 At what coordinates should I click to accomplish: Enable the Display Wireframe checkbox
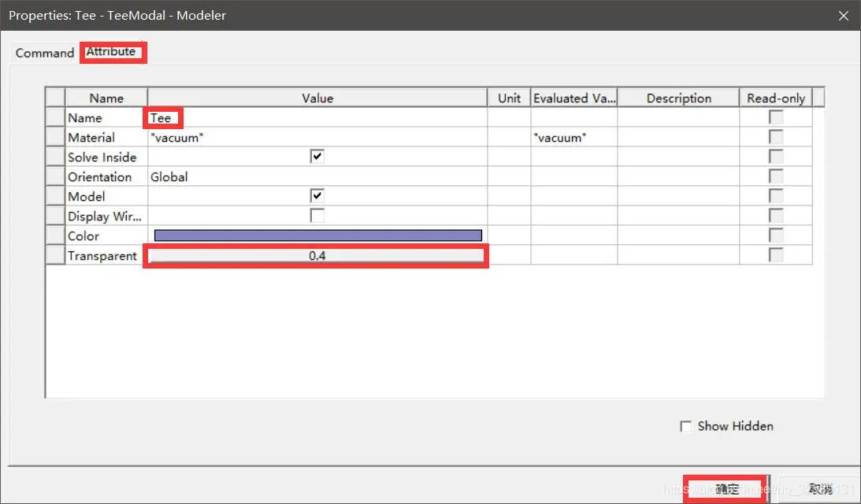tap(317, 215)
